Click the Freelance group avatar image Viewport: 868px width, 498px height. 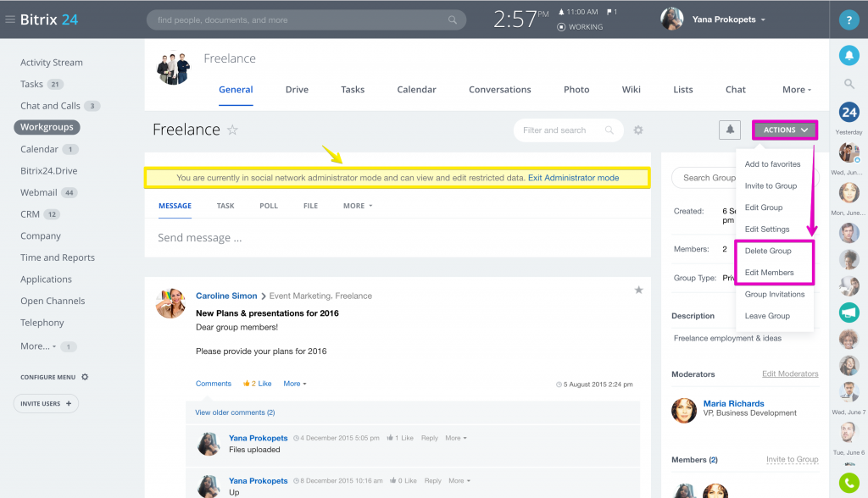click(x=173, y=68)
